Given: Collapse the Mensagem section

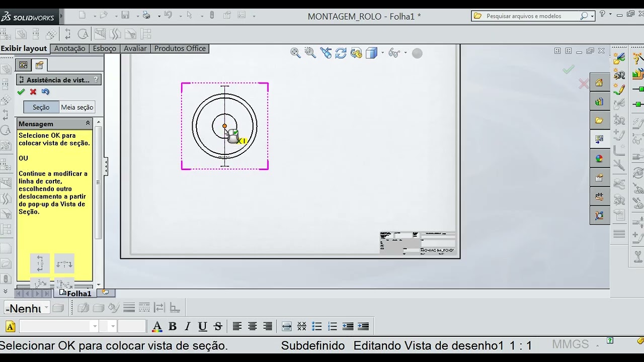Looking at the screenshot, I should click(x=88, y=123).
